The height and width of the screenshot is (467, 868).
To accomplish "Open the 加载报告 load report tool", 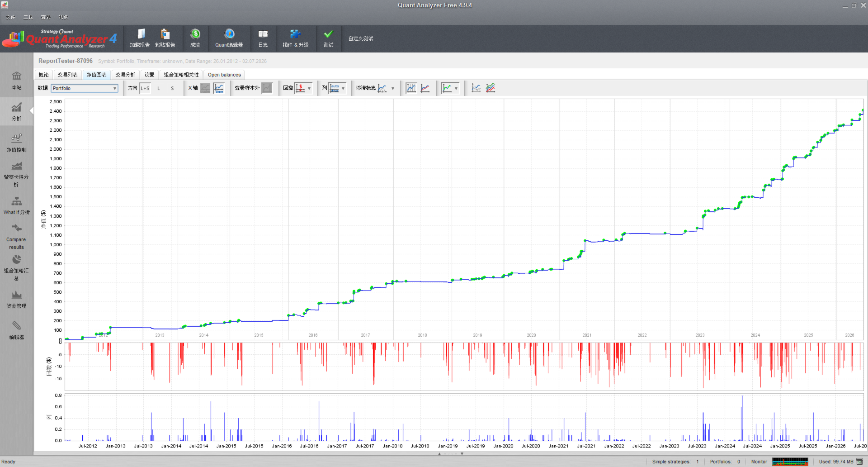I will pos(140,38).
